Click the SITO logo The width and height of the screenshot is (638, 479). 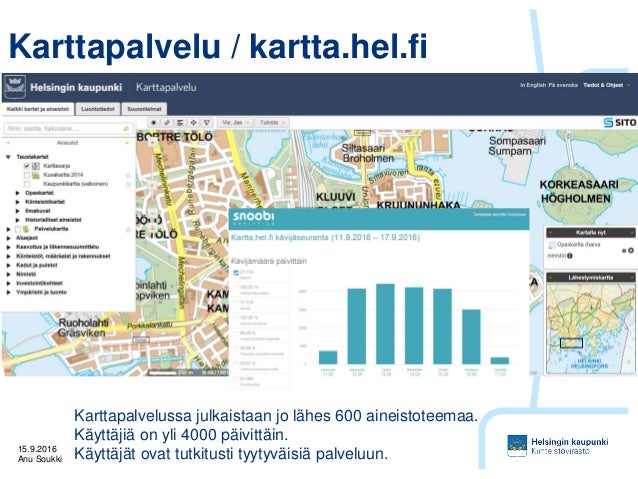click(x=620, y=122)
